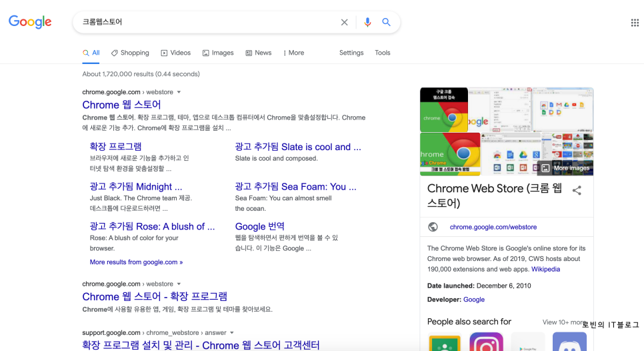The width and height of the screenshot is (644, 351).
Task: Open search Settings
Action: (x=351, y=53)
